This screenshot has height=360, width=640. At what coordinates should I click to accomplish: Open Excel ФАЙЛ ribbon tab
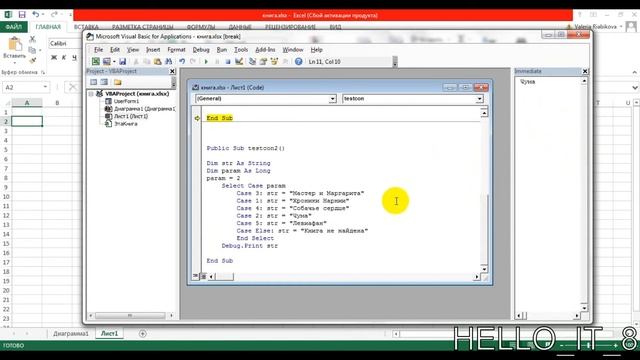[x=13, y=27]
